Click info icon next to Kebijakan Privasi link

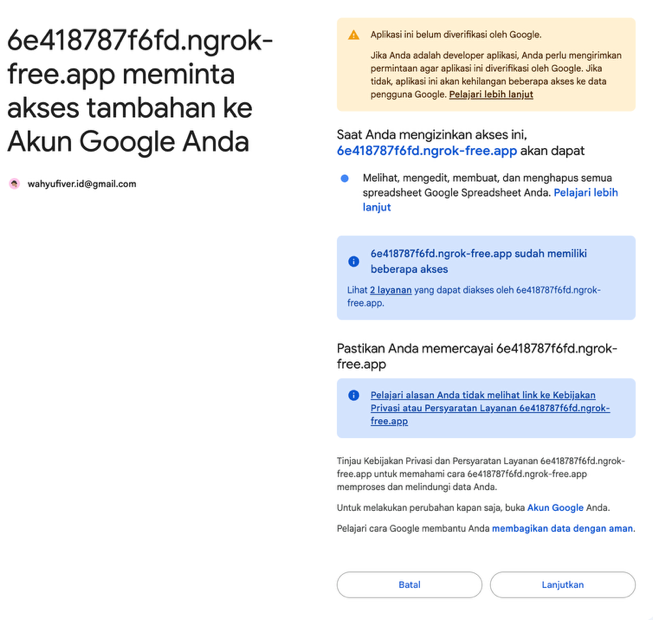point(354,395)
